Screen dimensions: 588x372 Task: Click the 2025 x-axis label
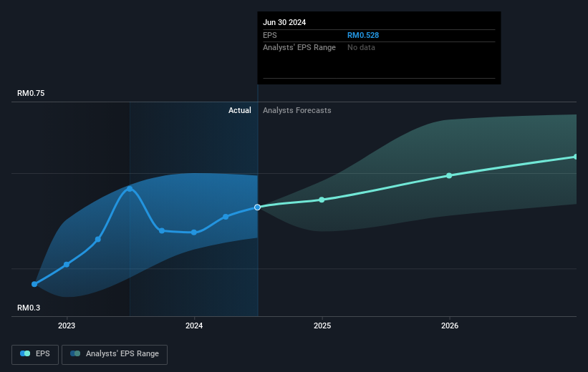click(322, 325)
